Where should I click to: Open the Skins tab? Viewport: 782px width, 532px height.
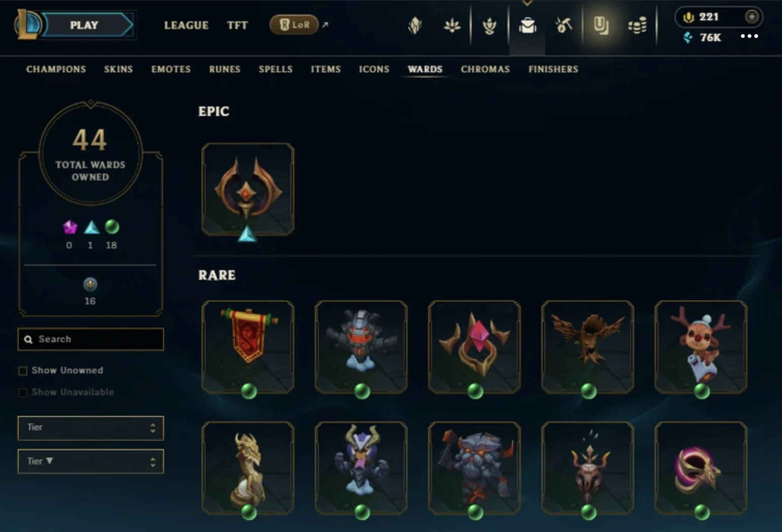pyautogui.click(x=118, y=69)
